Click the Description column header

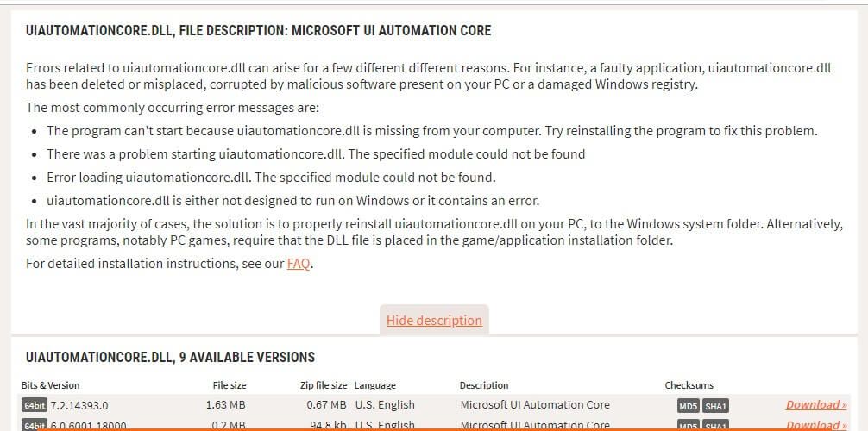tap(484, 385)
